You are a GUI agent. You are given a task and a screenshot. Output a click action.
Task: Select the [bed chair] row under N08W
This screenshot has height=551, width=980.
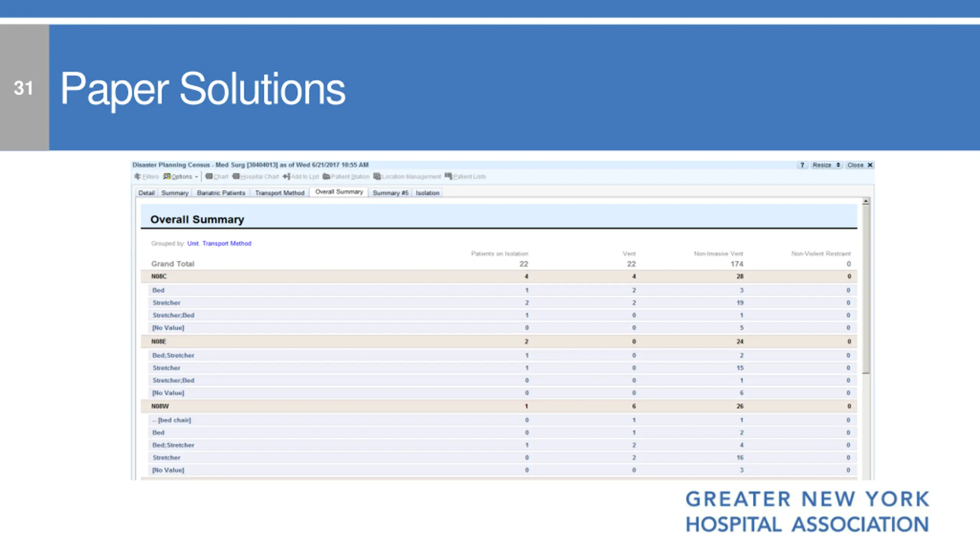click(503, 420)
